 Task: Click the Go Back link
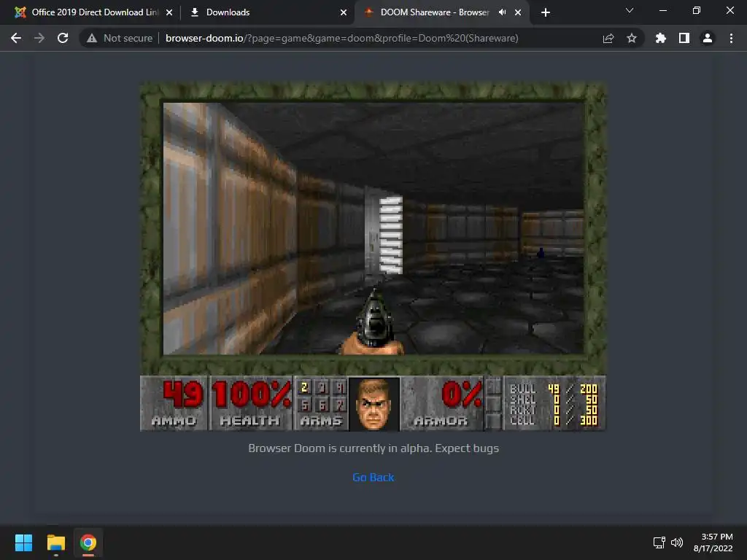click(373, 477)
